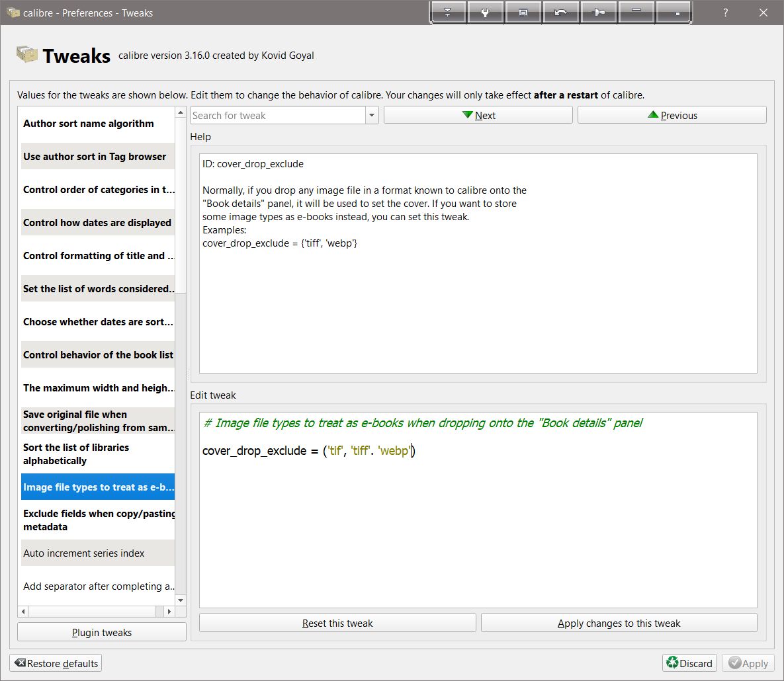Image resolution: width=784 pixels, height=681 pixels.
Task: Select Sort the list of libraries alphabetically
Action: click(98, 454)
